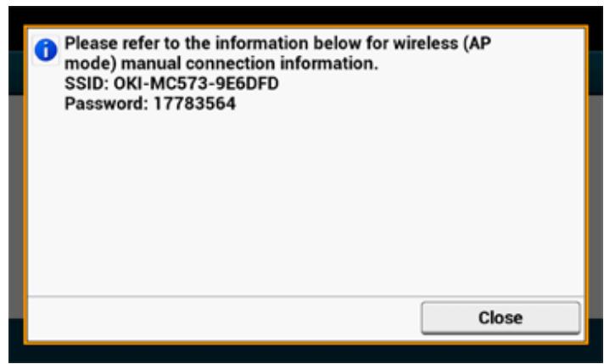Click the footer area left of Close
Screen dimensions: 604x364
coord(212,317)
